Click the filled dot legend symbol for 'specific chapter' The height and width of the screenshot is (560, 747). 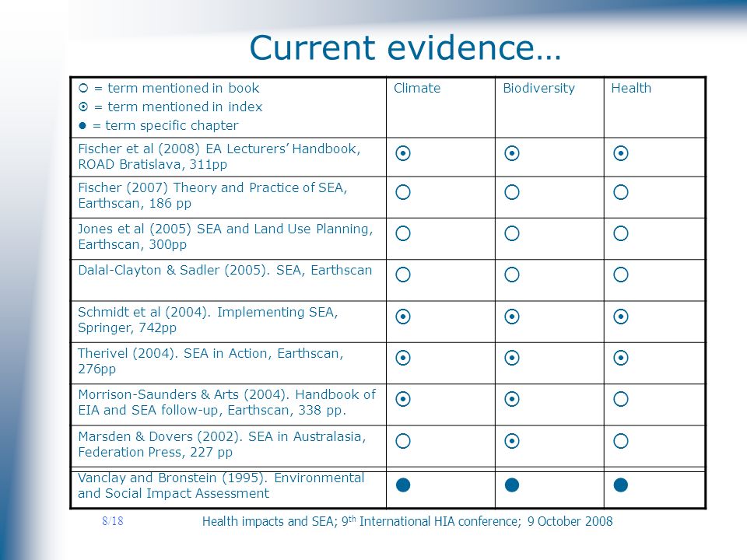82,126
